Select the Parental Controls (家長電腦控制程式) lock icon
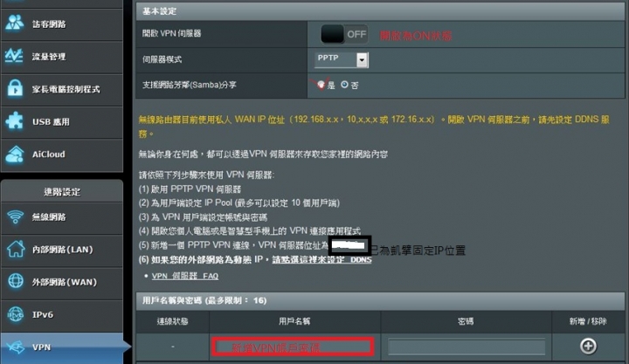The height and width of the screenshot is (364, 629). [x=15, y=88]
